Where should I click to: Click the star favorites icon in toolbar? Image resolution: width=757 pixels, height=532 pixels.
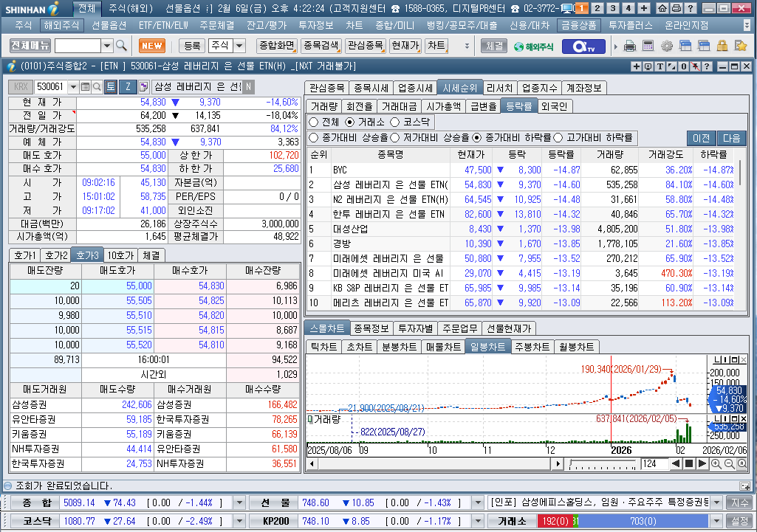pos(741,46)
